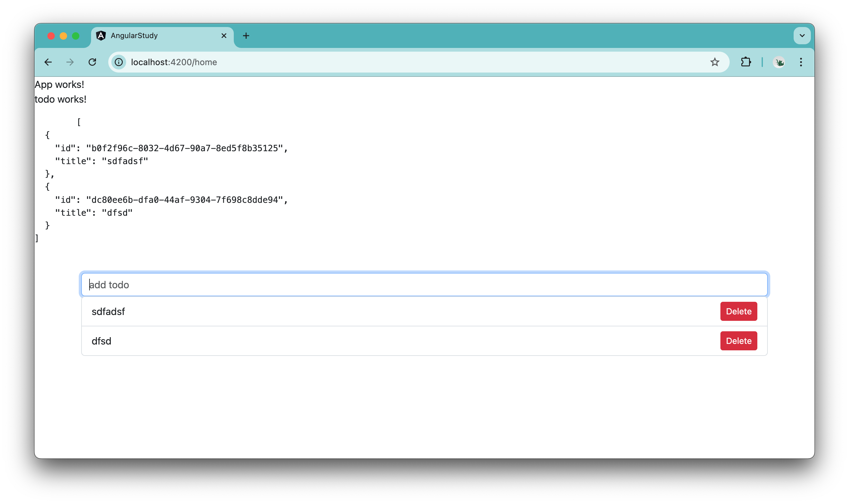Image resolution: width=849 pixels, height=504 pixels.
Task: Go back to the previous page
Action: [48, 62]
